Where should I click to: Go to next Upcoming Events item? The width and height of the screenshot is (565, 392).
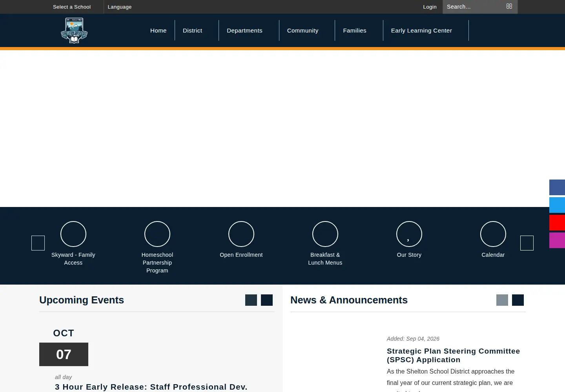267,300
